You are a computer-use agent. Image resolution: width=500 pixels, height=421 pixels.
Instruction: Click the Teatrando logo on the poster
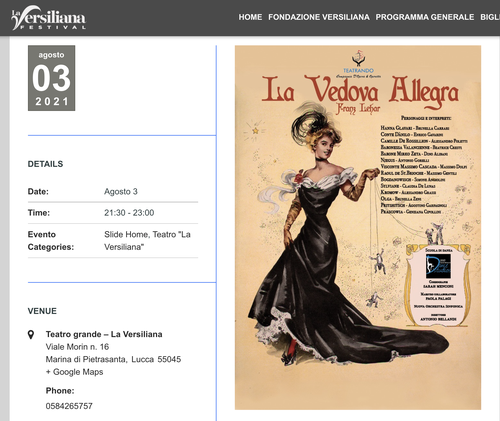point(358,64)
